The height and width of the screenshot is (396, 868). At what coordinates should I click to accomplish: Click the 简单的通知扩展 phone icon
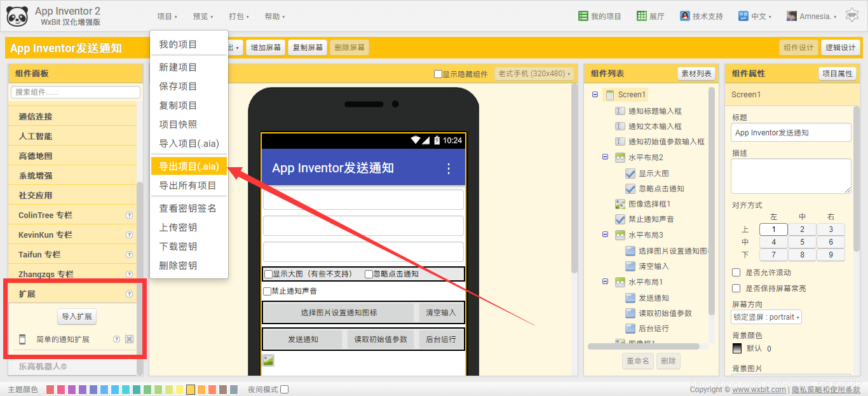click(22, 339)
